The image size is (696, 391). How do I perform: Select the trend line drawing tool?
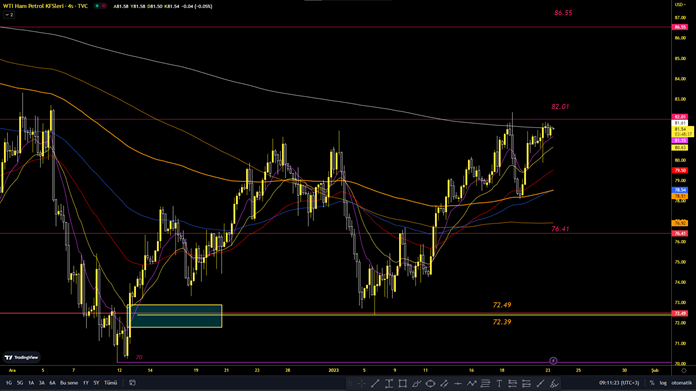point(375,383)
